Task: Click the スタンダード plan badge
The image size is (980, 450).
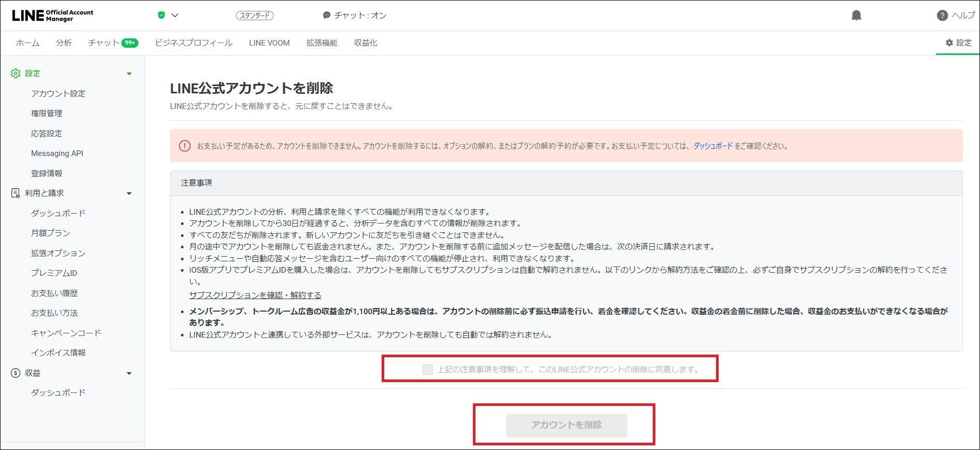Action: [255, 16]
